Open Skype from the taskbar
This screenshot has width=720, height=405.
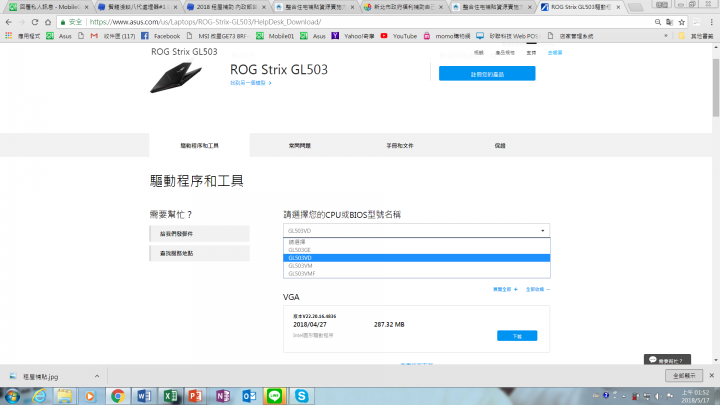[301, 396]
